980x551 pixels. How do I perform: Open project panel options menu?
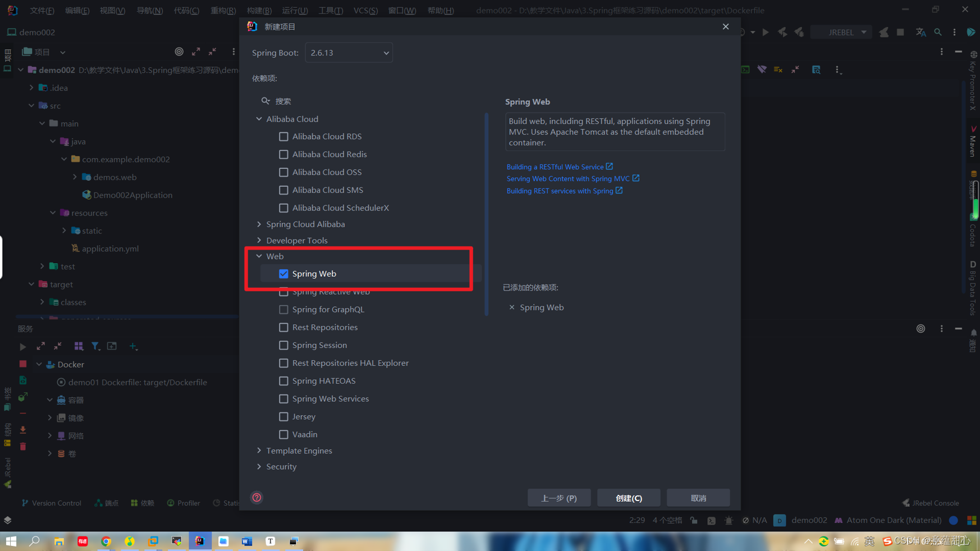point(233,52)
